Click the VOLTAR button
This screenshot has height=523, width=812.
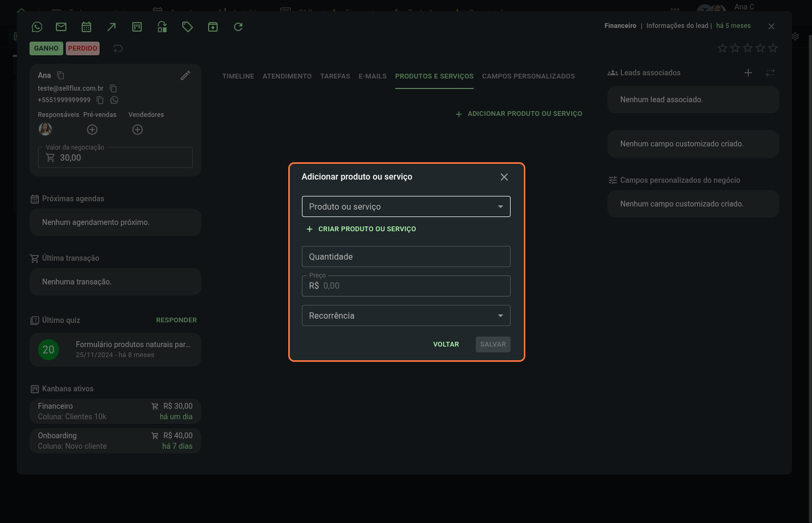(x=446, y=344)
